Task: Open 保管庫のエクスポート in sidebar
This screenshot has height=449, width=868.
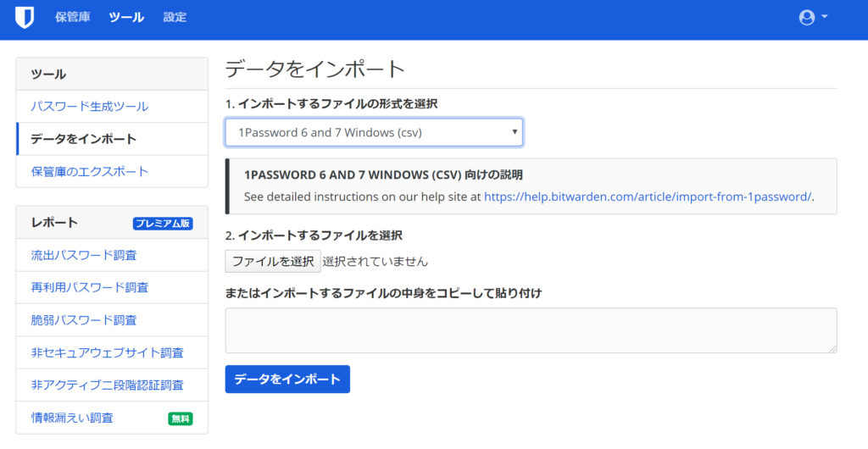Action: click(x=112, y=171)
